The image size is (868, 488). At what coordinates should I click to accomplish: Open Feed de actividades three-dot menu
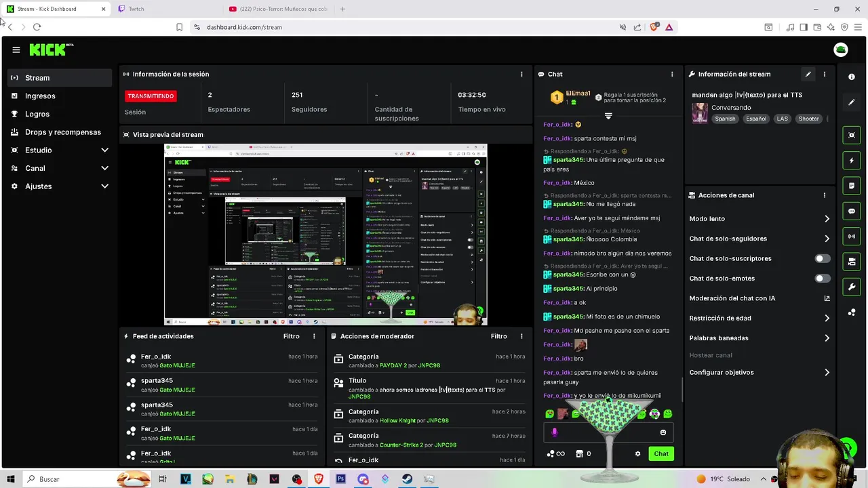tap(314, 336)
